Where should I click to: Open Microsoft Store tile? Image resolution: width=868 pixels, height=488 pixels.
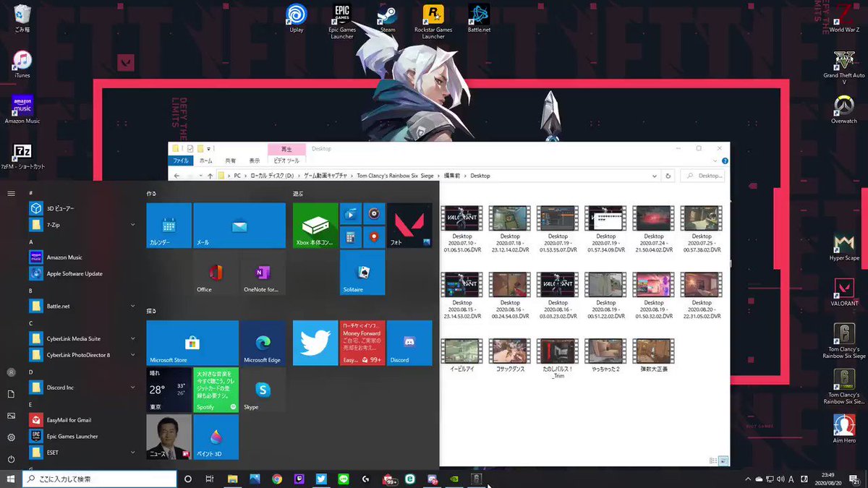click(x=192, y=343)
